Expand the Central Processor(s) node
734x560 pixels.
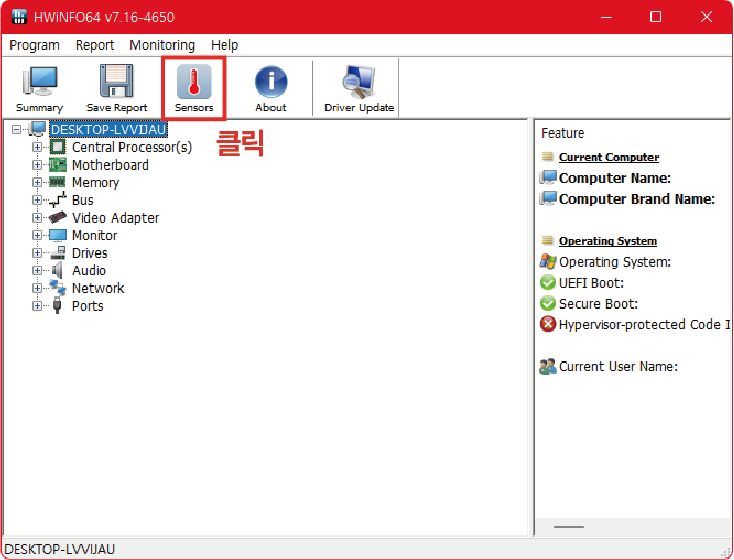point(37,147)
